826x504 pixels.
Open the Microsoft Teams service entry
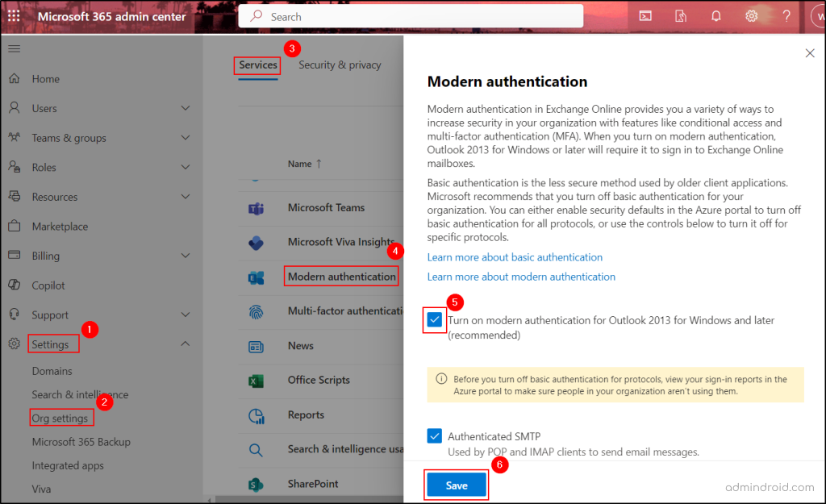pyautogui.click(x=326, y=207)
